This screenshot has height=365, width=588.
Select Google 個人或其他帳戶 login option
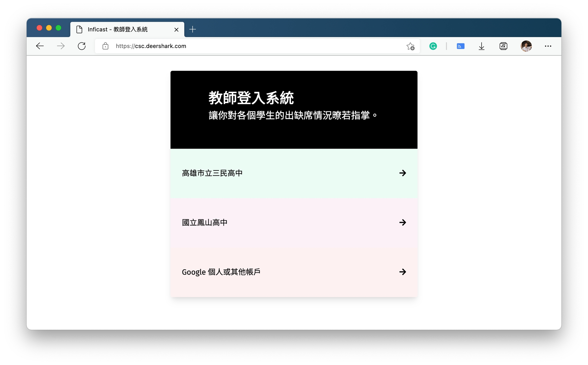[x=294, y=272]
